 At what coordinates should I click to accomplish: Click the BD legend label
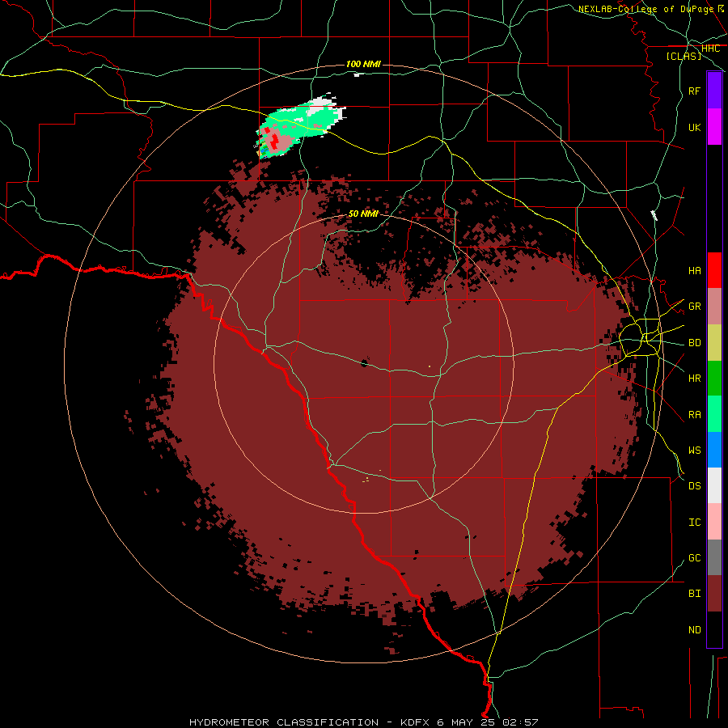point(694,343)
